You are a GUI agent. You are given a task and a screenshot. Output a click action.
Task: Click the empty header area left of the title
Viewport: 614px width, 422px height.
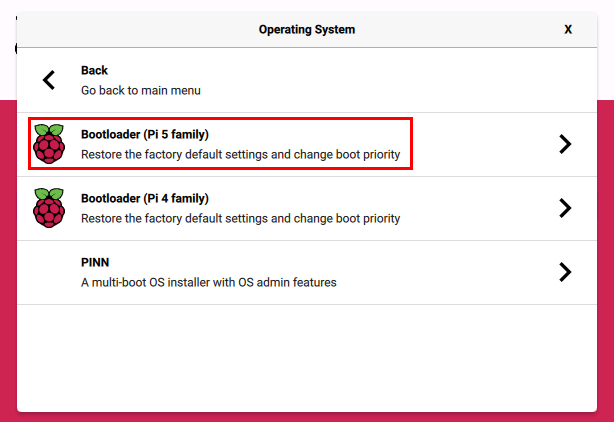point(130,29)
